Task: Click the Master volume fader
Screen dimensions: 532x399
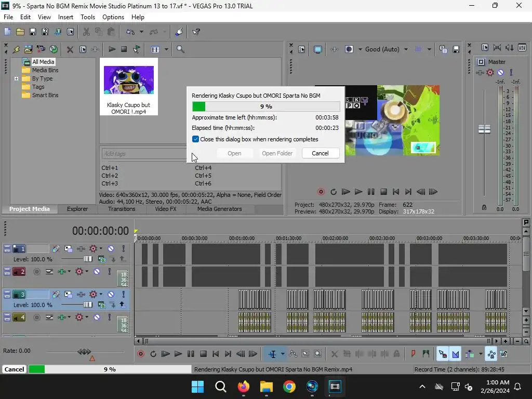Action: pyautogui.click(x=484, y=129)
